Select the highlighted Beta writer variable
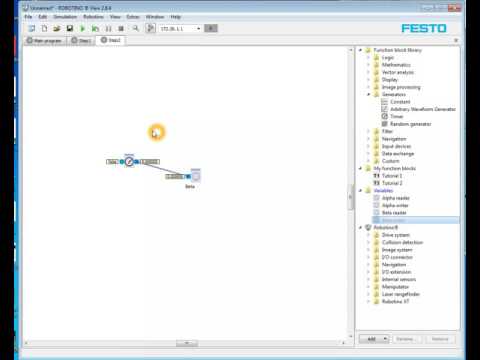 click(x=415, y=220)
